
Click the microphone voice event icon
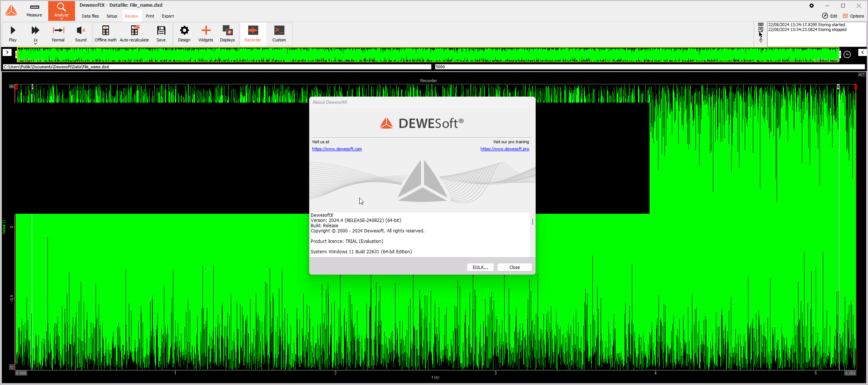pyautogui.click(x=761, y=40)
